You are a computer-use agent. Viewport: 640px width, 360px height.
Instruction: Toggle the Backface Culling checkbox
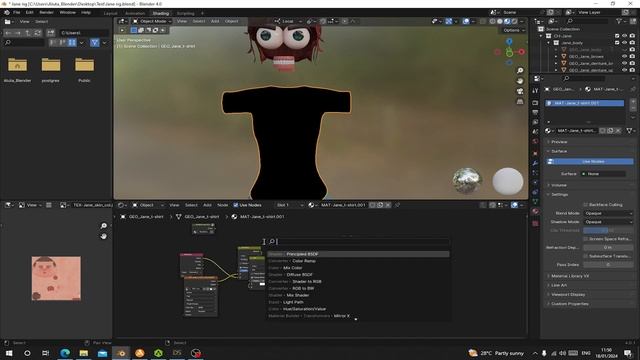tap(585, 204)
